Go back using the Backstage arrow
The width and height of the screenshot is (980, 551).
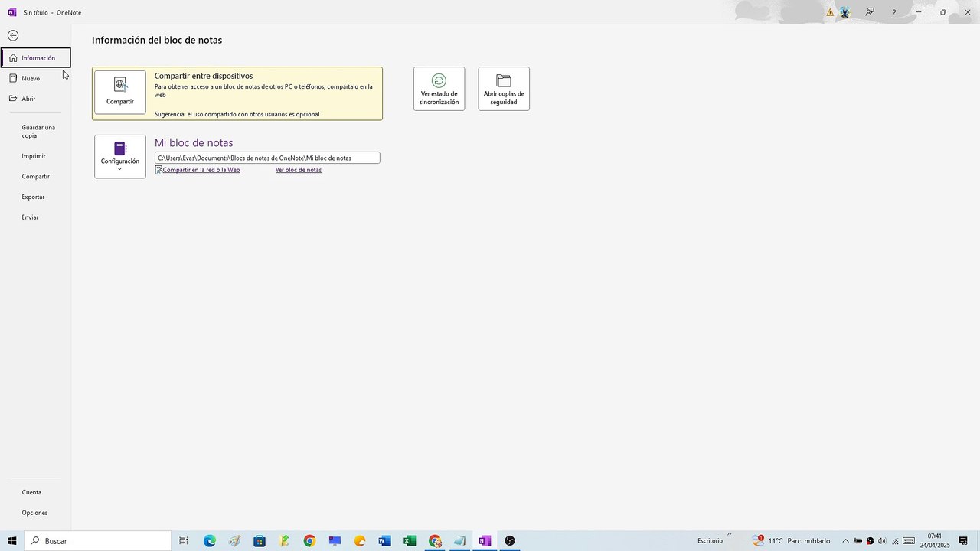(x=13, y=35)
